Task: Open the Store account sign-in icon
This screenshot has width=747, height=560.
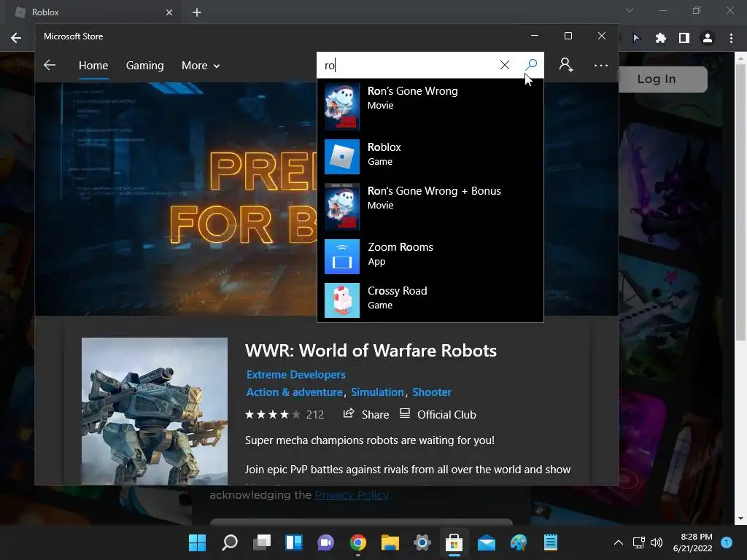Action: point(566,65)
